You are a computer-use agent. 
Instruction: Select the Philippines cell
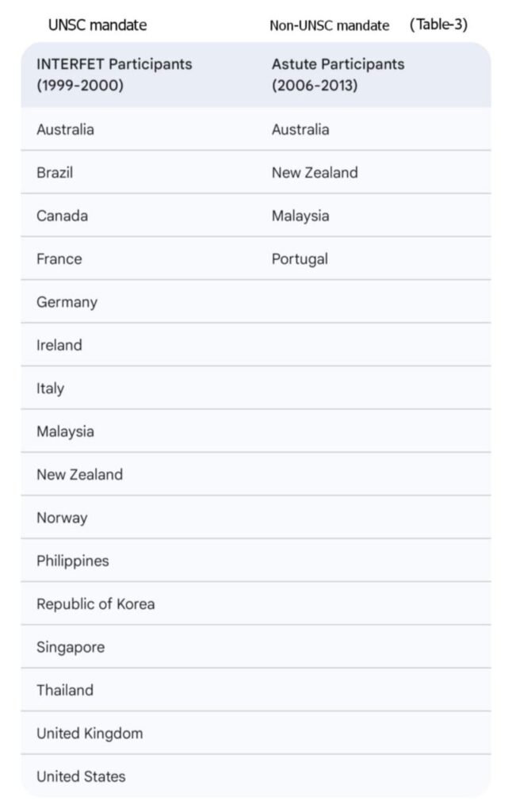73,561
